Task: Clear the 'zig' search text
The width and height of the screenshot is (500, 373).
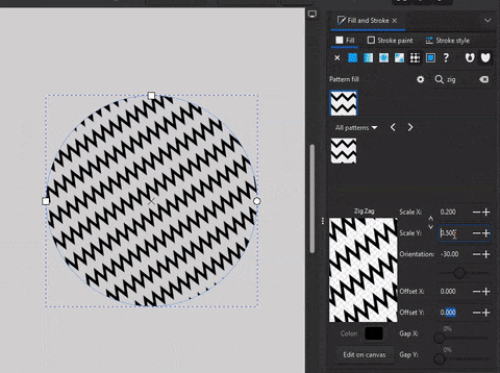Action: [484, 79]
